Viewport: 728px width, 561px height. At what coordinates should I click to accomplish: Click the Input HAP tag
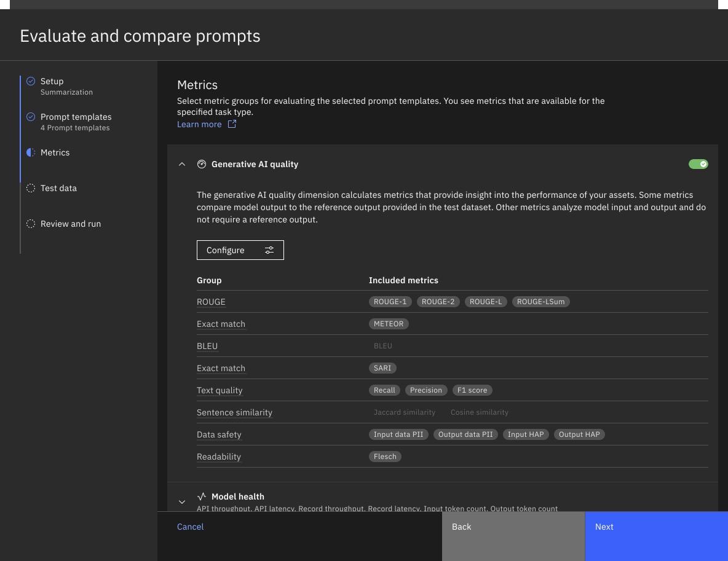(526, 435)
